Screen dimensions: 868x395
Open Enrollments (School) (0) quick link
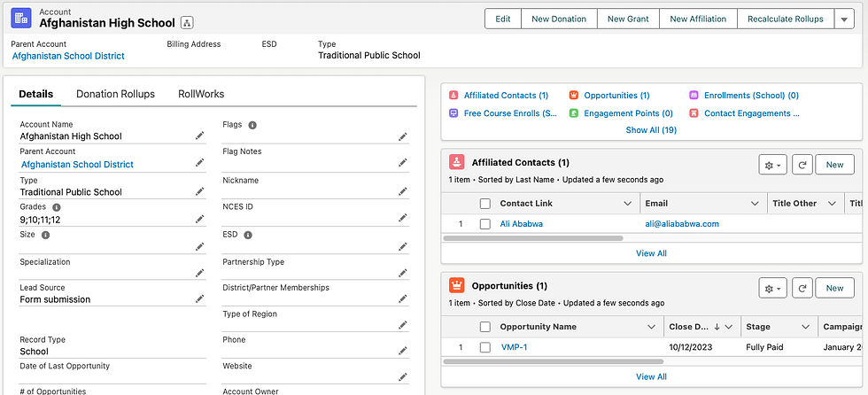click(x=751, y=96)
